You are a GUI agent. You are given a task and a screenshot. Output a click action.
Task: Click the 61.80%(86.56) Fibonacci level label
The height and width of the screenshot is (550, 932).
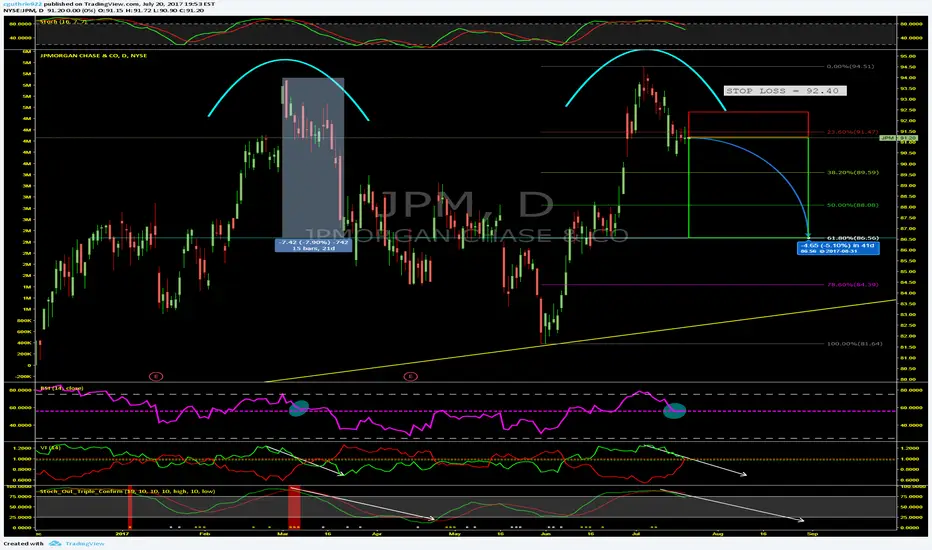click(x=852, y=238)
